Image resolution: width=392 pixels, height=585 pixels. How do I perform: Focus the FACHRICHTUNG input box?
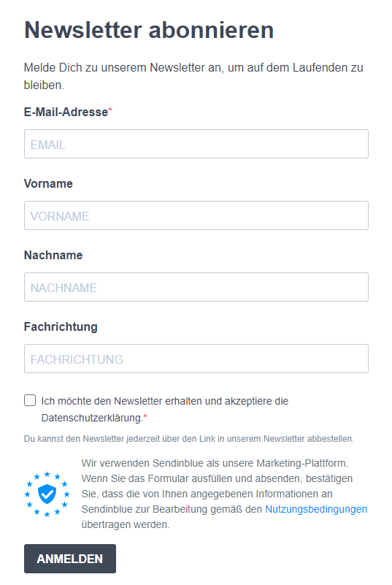pyautogui.click(x=196, y=359)
